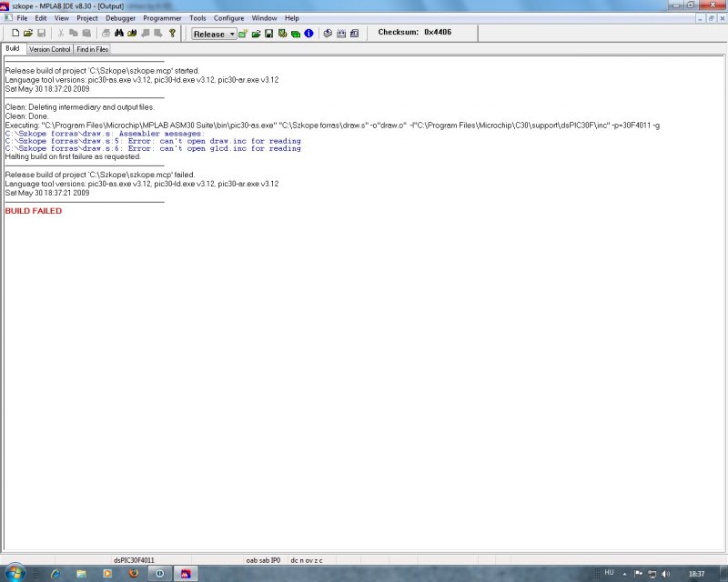Click the Build Options icon
728x582 pixels.
click(x=282, y=34)
